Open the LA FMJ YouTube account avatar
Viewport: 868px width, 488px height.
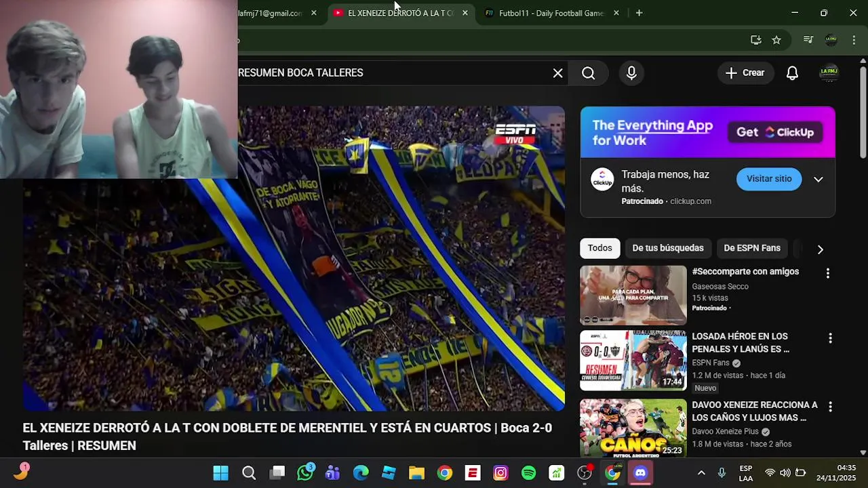click(829, 73)
